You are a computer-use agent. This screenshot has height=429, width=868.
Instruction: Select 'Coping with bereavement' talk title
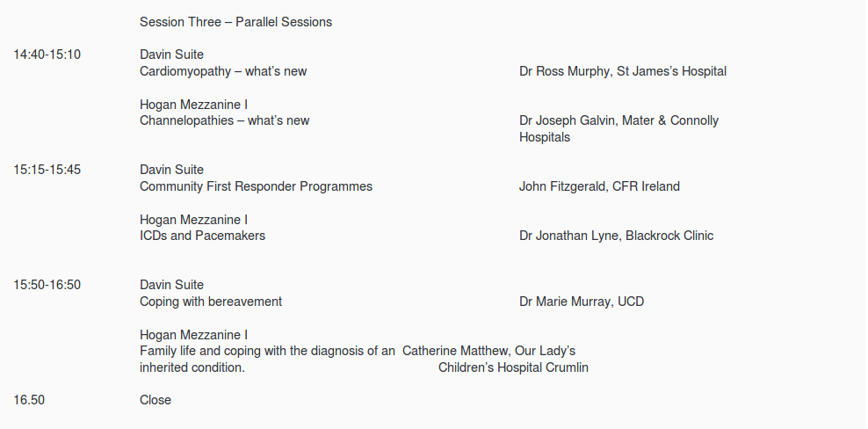[211, 302]
